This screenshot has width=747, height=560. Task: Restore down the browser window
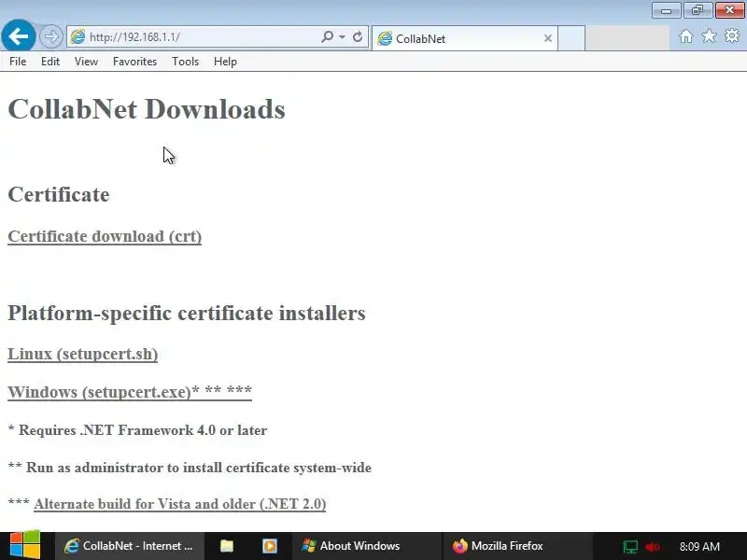click(x=698, y=10)
